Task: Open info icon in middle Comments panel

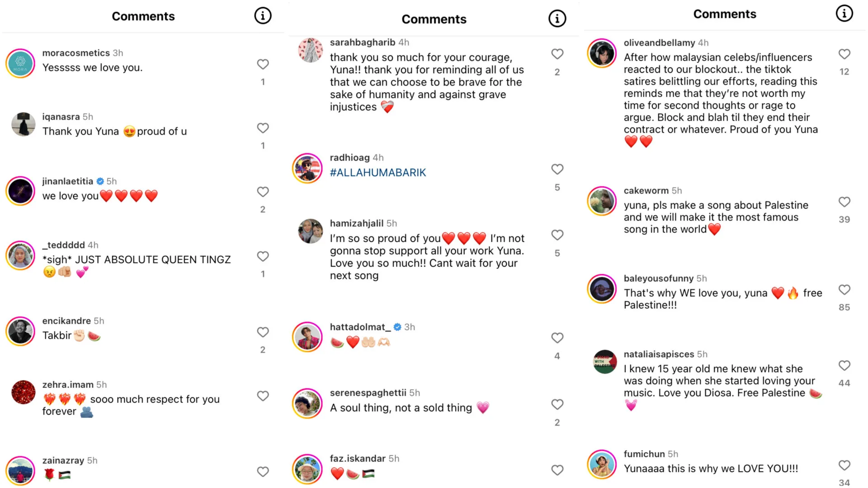Action: tap(557, 19)
